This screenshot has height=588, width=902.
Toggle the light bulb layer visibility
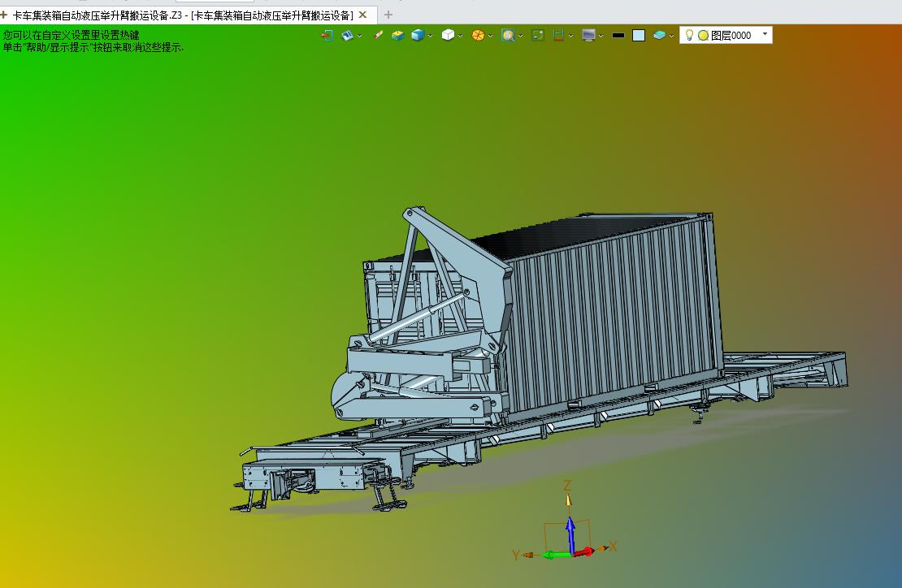689,35
